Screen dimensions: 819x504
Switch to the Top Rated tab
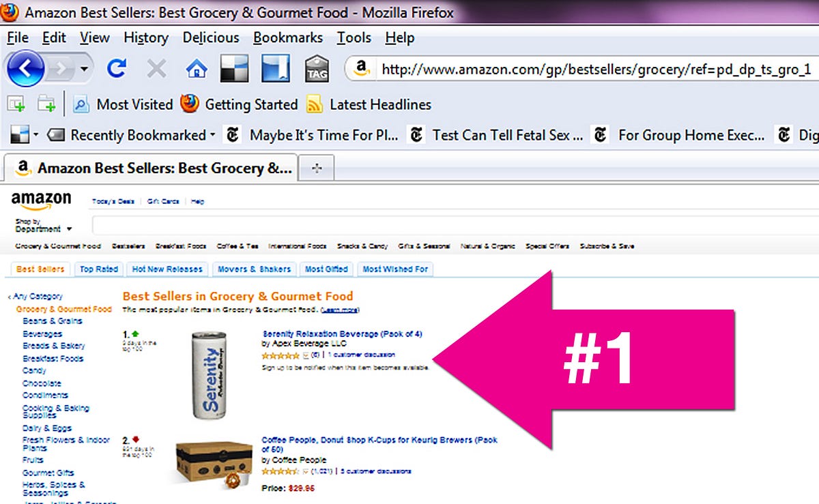[98, 269]
